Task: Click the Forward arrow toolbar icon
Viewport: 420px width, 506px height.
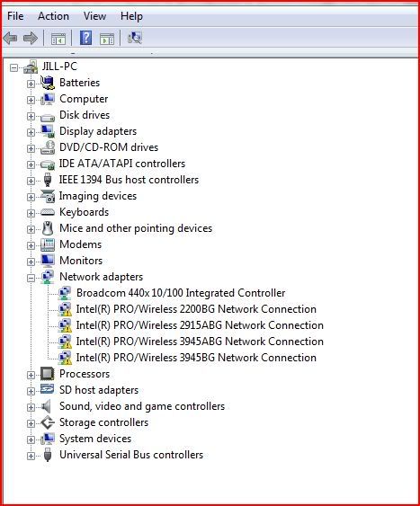Action: (x=31, y=38)
